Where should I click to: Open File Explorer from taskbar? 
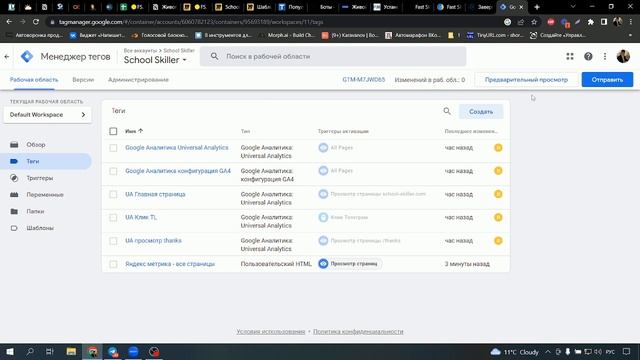[x=71, y=351]
